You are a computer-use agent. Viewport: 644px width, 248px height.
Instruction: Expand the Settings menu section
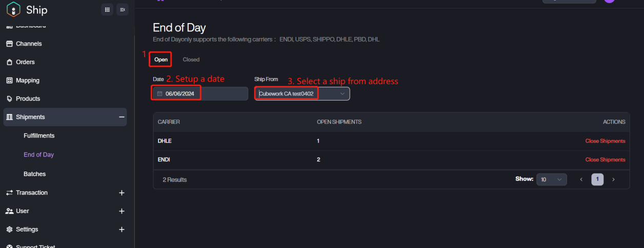pyautogui.click(x=122, y=230)
